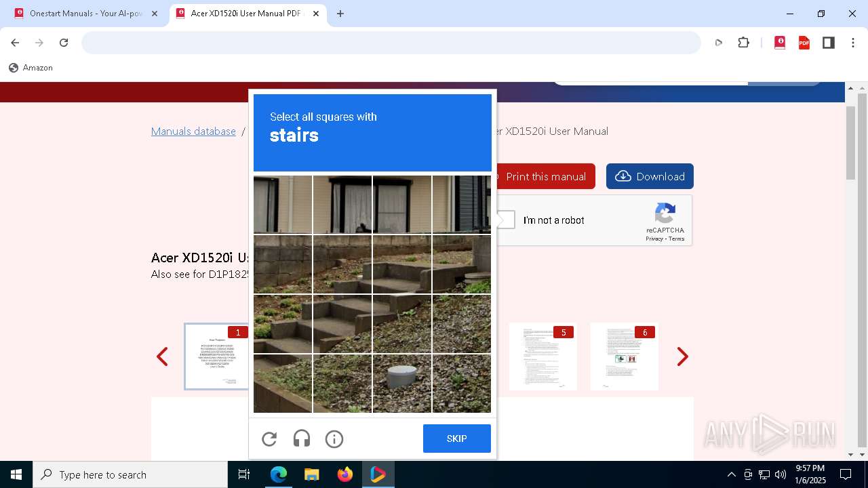Tick the I'm not a robot checkbox
The width and height of the screenshot is (868, 488).
click(x=506, y=220)
